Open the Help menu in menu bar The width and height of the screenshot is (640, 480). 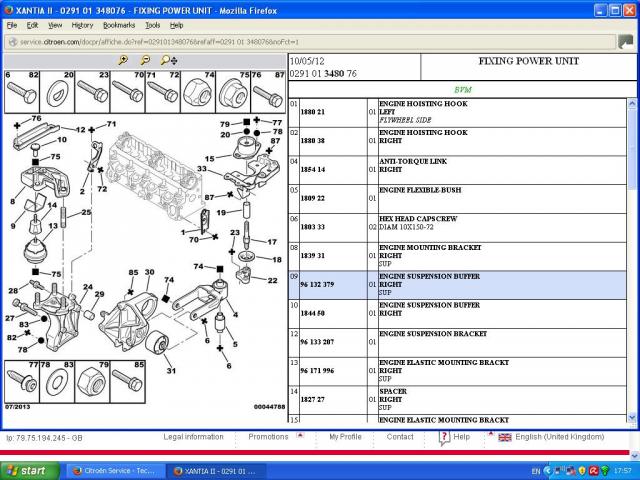pos(176,25)
